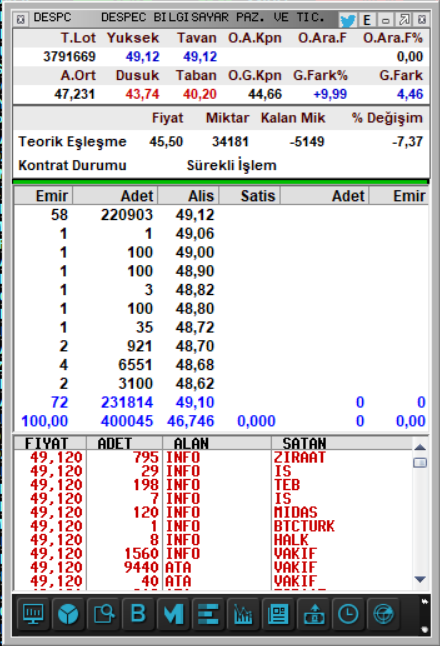The image size is (440, 646).
Task: Click the money upload icon in toolbar
Action: pos(314,614)
